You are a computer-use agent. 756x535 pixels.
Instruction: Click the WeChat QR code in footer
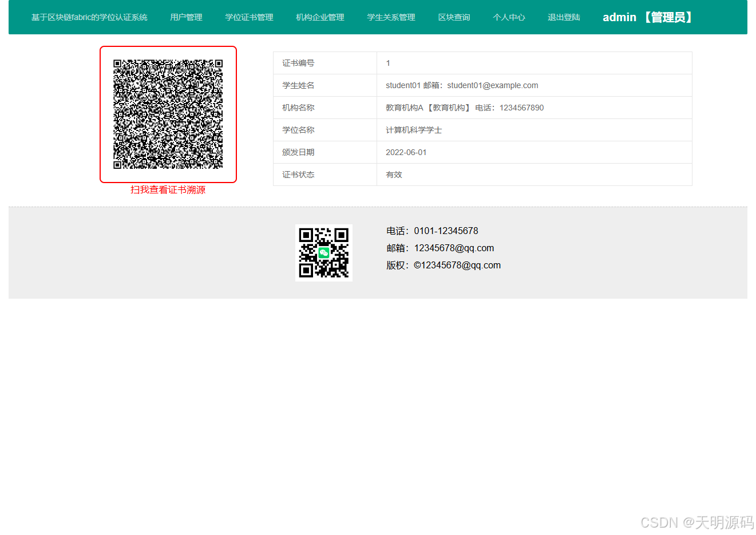click(x=324, y=253)
